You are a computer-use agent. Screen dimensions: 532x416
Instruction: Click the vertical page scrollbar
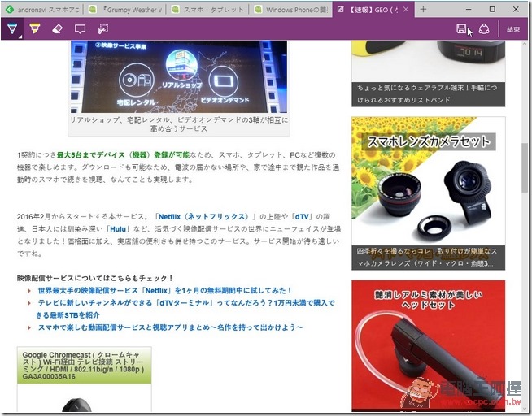[525, 162]
